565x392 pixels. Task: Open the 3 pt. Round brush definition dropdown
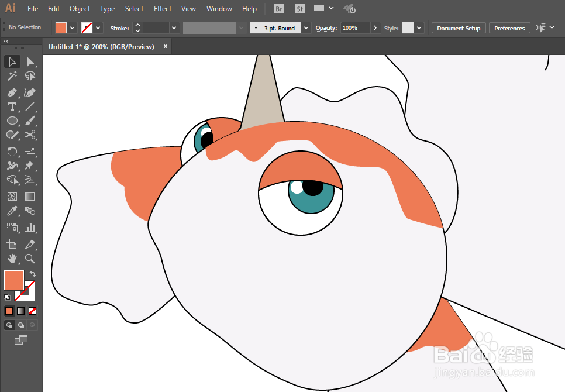pos(306,27)
